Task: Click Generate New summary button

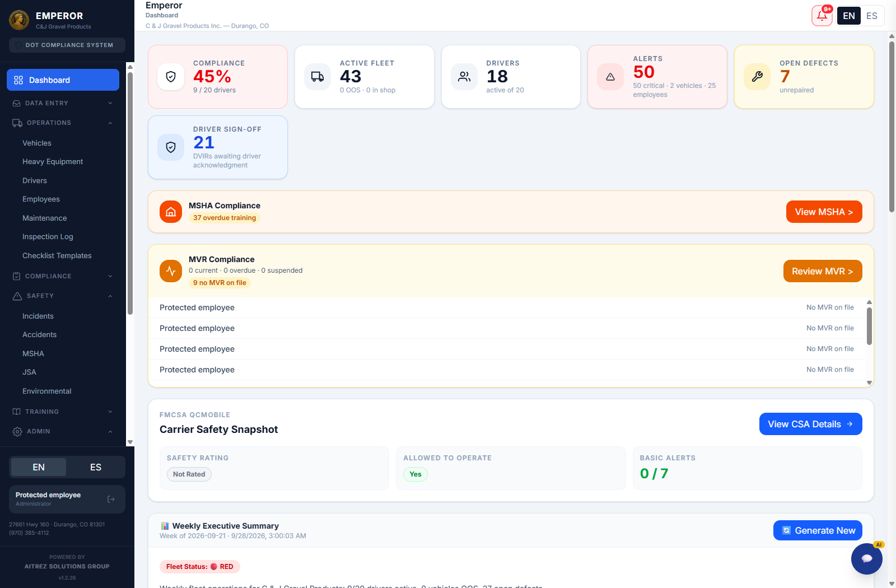Action: click(x=818, y=530)
